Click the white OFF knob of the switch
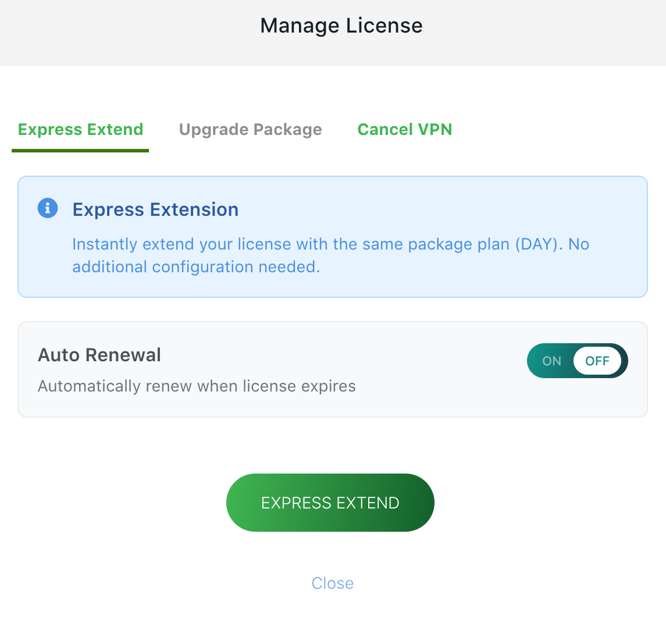The width and height of the screenshot is (666, 644). pyautogui.click(x=597, y=361)
